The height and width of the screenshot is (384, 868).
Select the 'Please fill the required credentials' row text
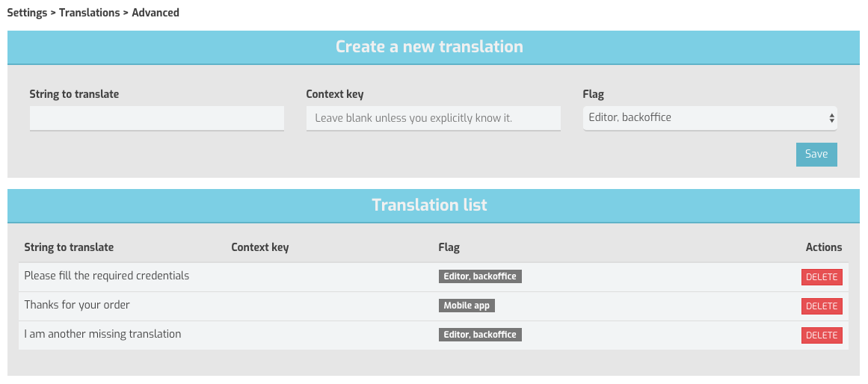click(107, 276)
